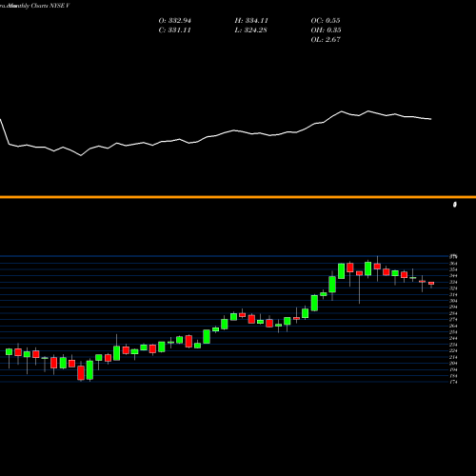The image size is (476, 476).
Task: Click the lowest red candle near the 184 level
Action: (x=81, y=373)
